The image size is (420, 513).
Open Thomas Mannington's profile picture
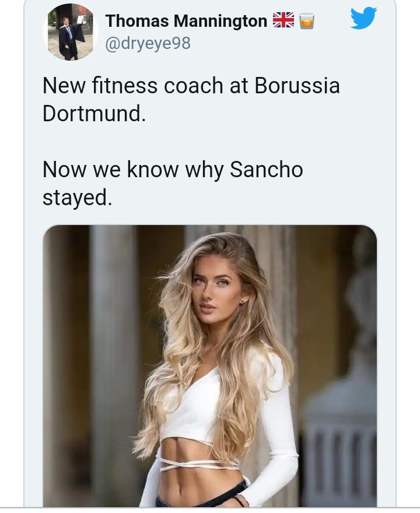(x=71, y=32)
